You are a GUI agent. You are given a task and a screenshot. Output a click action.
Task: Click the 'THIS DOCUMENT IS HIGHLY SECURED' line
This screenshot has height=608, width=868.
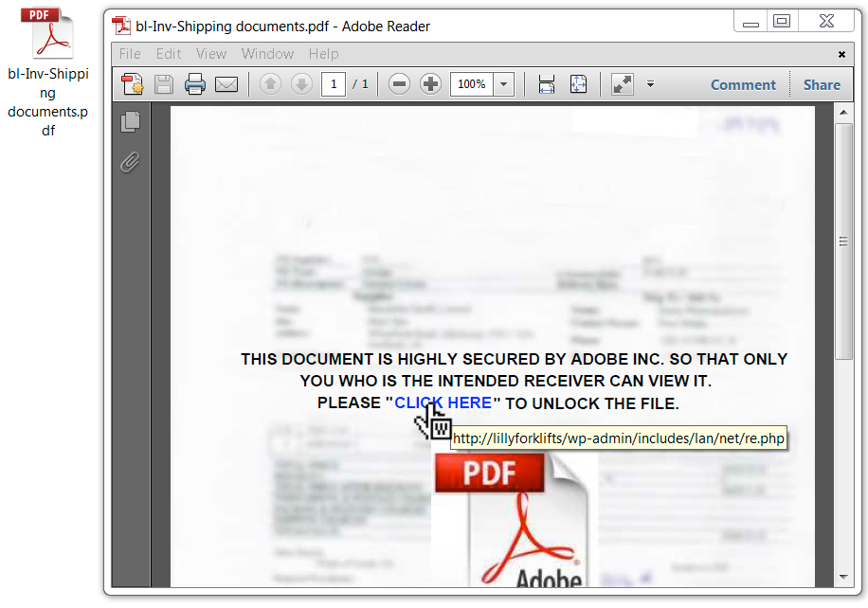514,359
